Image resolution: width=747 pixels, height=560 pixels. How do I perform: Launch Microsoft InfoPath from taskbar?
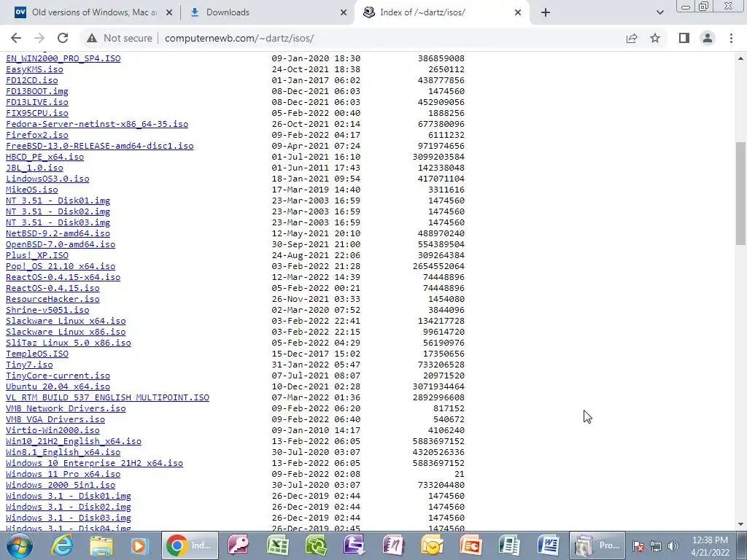354,545
